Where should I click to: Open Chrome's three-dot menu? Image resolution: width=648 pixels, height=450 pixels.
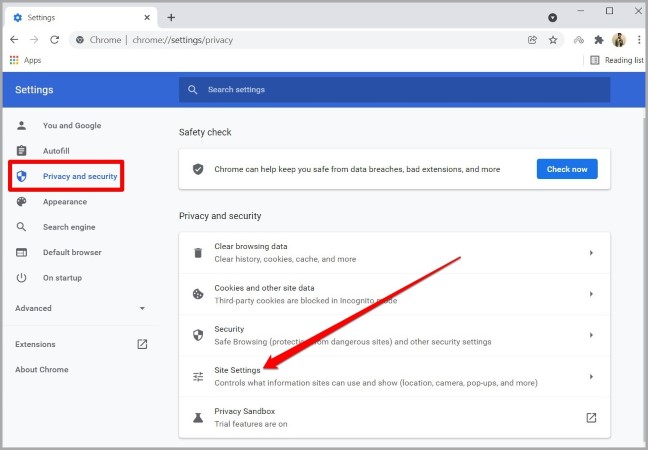(639, 40)
